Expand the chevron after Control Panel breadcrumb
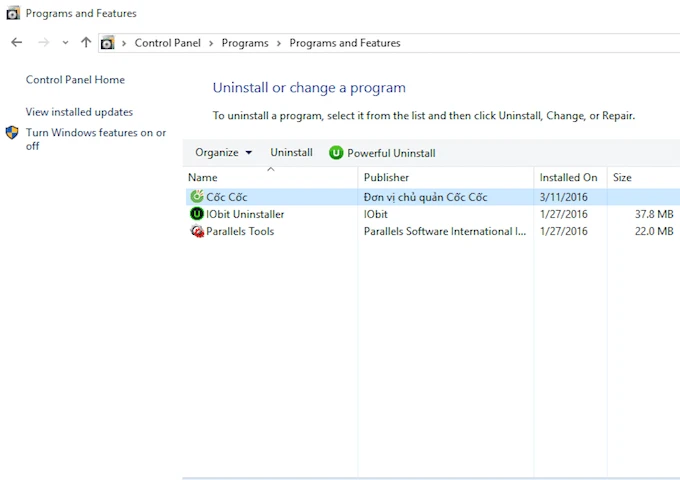 coord(211,43)
